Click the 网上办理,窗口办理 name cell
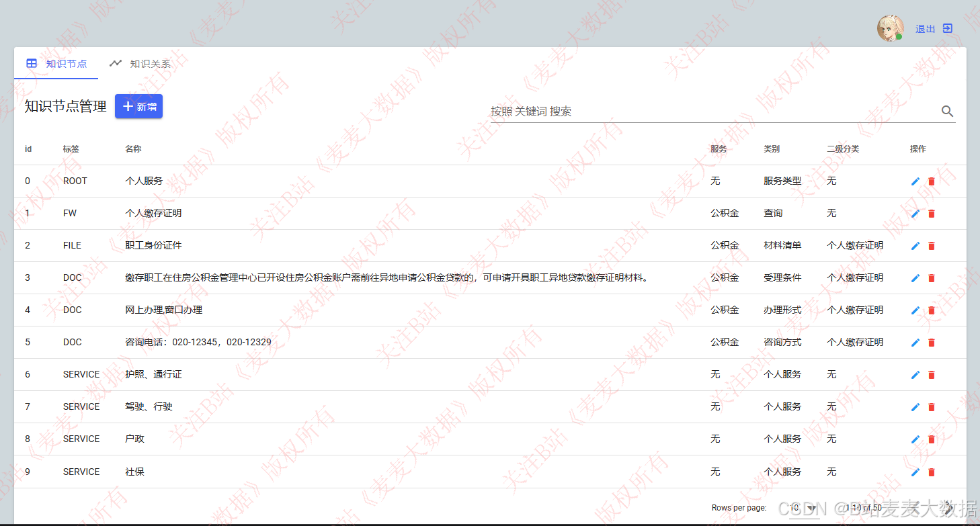The width and height of the screenshot is (980, 526). (163, 310)
